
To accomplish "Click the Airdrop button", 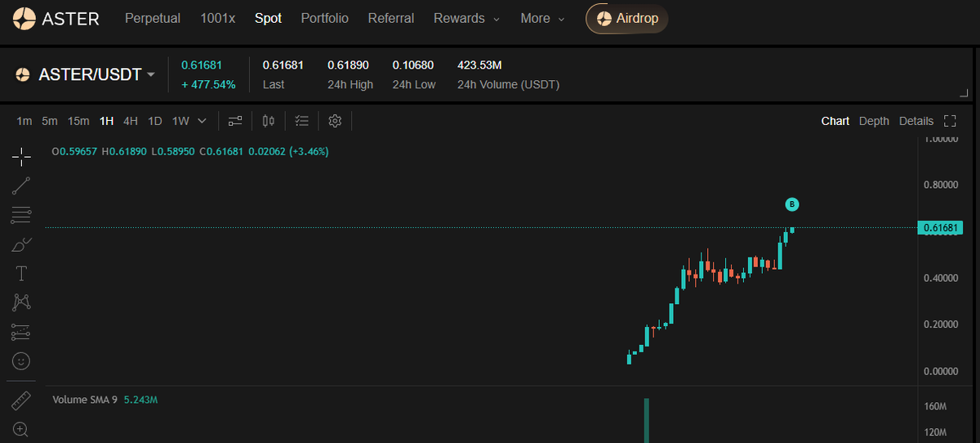I will [627, 18].
